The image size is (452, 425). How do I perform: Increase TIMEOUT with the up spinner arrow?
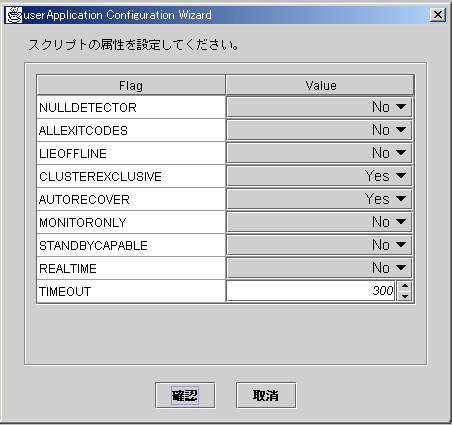pyautogui.click(x=405, y=286)
